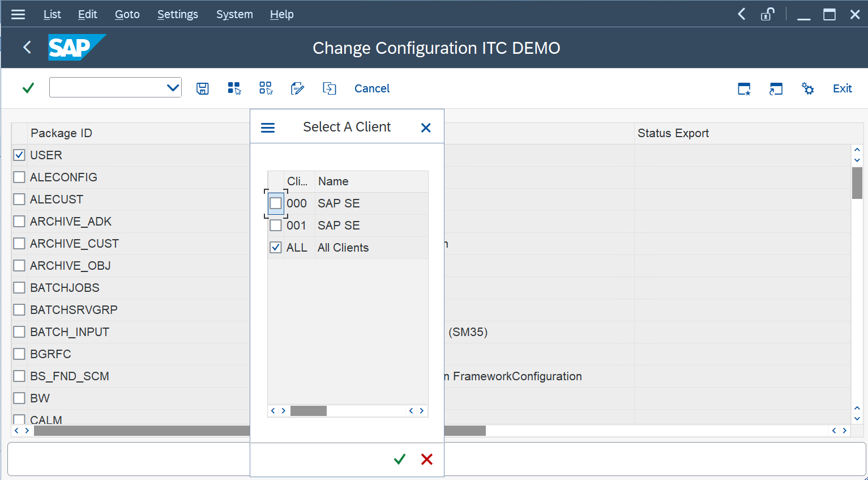Click the package list vertical scrollbar thumb
868x480 pixels.
[x=857, y=183]
